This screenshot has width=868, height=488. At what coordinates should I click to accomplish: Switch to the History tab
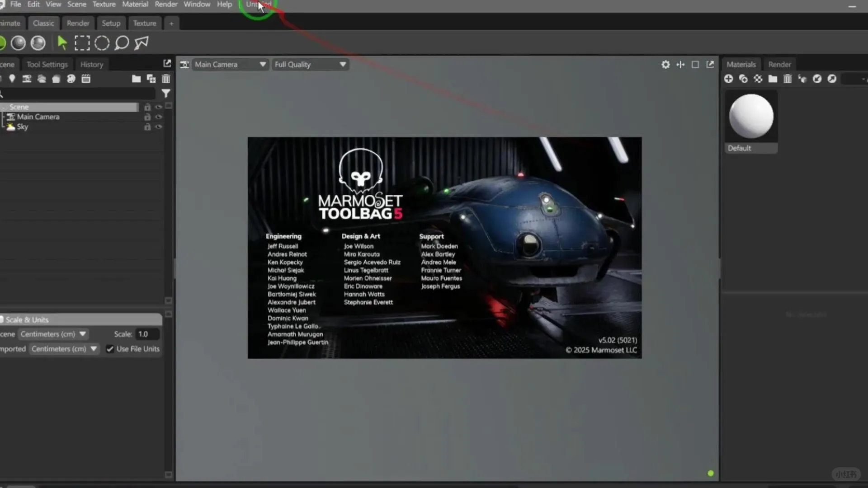pos(92,64)
